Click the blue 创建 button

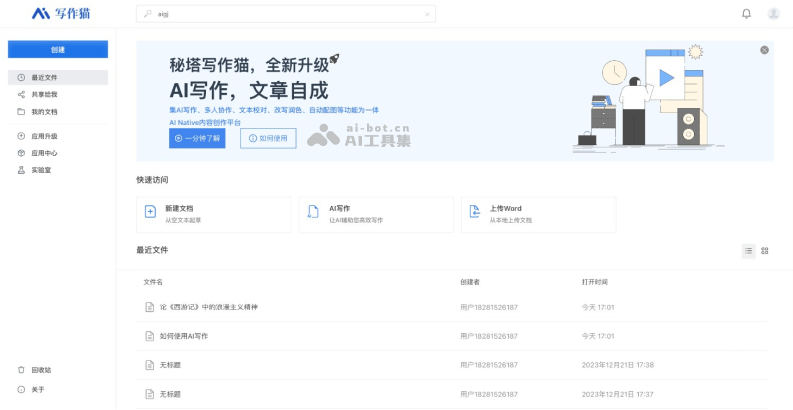pyautogui.click(x=58, y=49)
